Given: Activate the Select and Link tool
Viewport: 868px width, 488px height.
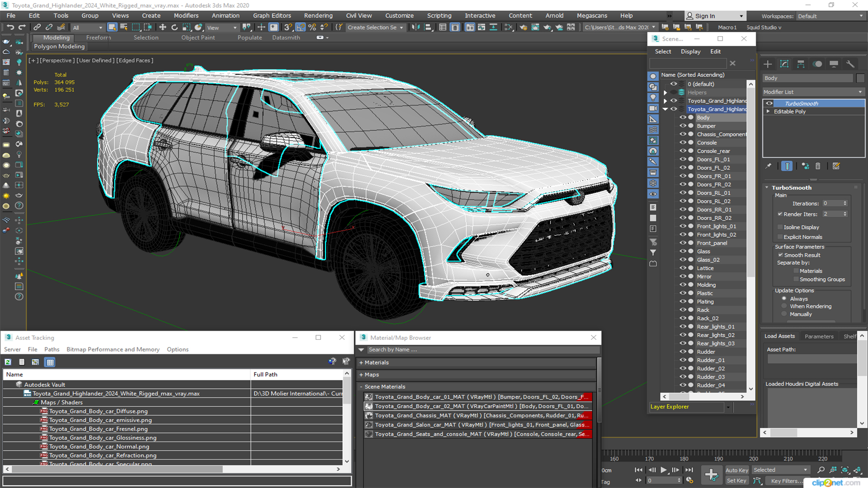Looking at the screenshot, I should click(x=37, y=28).
